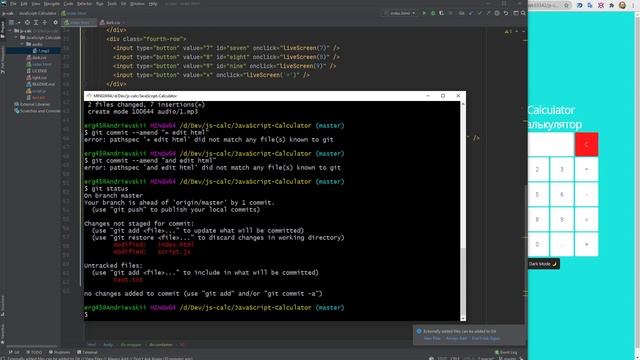640x360 pixels.
Task: Click Always Add link in notification
Action: (456, 338)
